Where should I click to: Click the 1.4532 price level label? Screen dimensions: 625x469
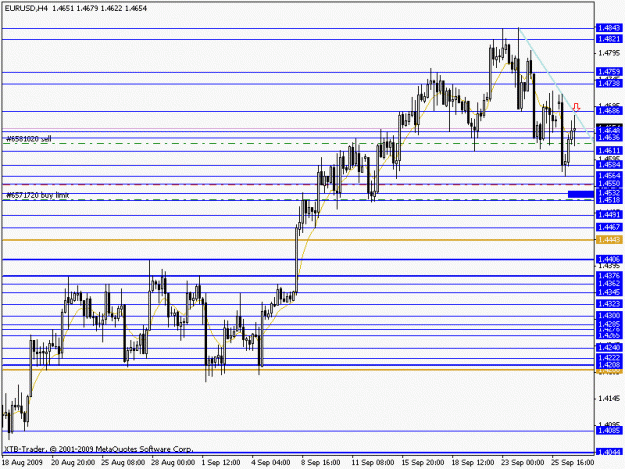(609, 193)
